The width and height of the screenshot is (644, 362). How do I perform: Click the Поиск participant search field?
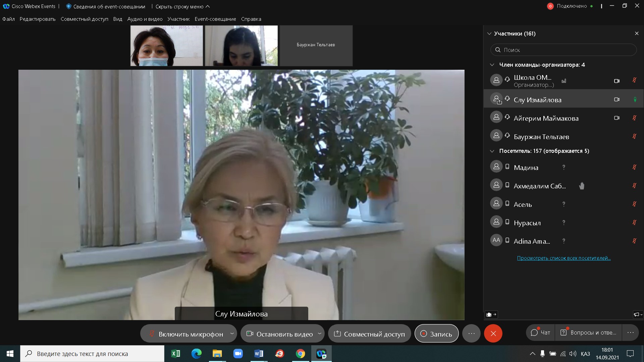click(563, 50)
